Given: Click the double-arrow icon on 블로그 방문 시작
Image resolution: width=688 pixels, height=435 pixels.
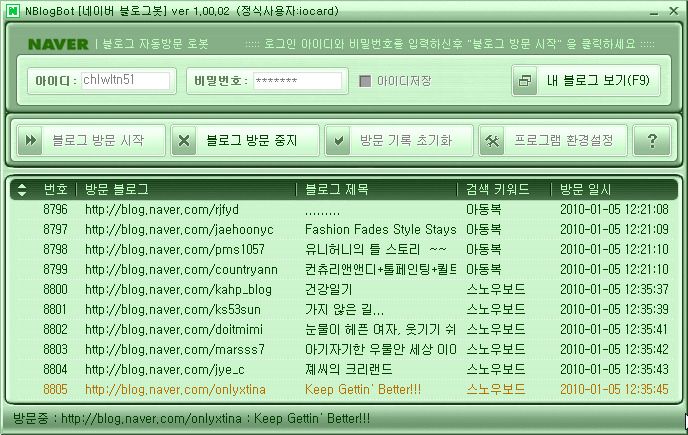Looking at the screenshot, I should (31, 140).
